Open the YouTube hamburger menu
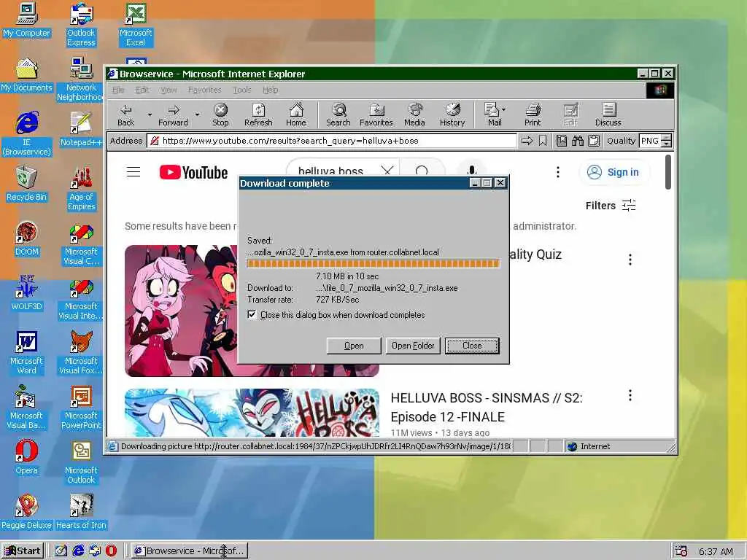This screenshot has height=560, width=747. [x=133, y=172]
